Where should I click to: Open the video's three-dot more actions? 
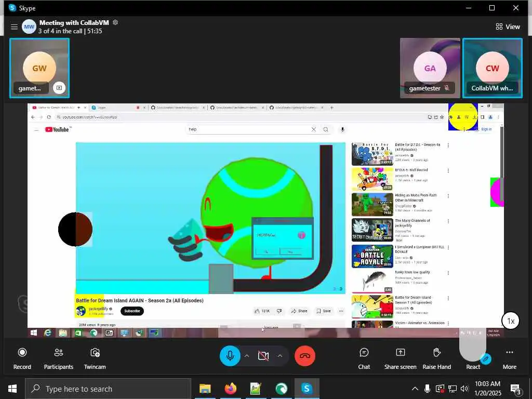click(341, 311)
